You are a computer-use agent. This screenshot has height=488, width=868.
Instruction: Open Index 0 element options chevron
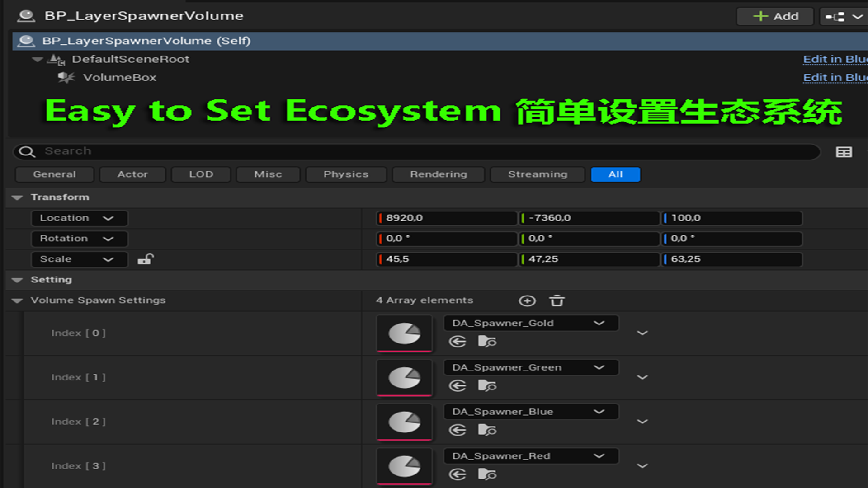[x=642, y=333]
